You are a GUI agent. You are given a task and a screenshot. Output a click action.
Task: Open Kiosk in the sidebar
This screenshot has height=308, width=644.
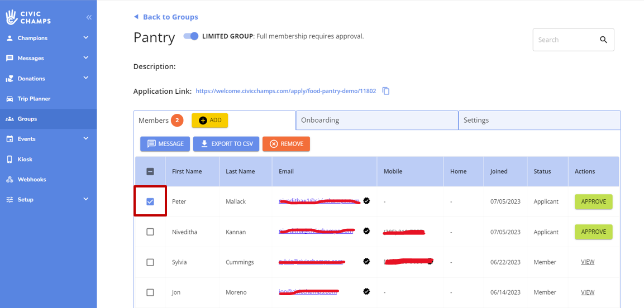click(x=25, y=160)
